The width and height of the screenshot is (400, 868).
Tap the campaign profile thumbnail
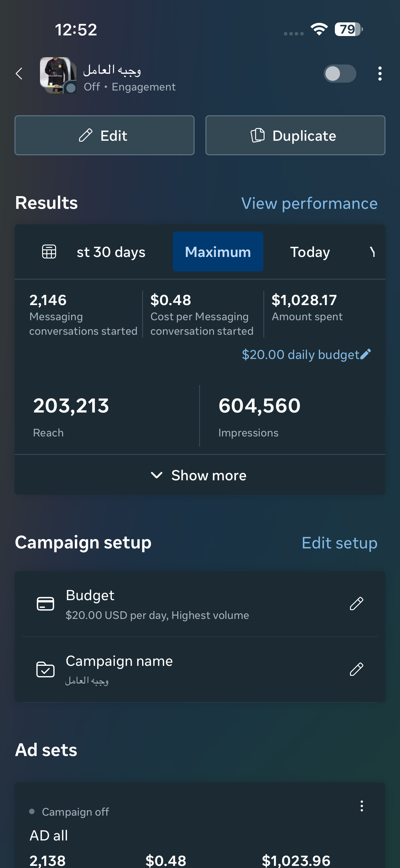tap(56, 74)
